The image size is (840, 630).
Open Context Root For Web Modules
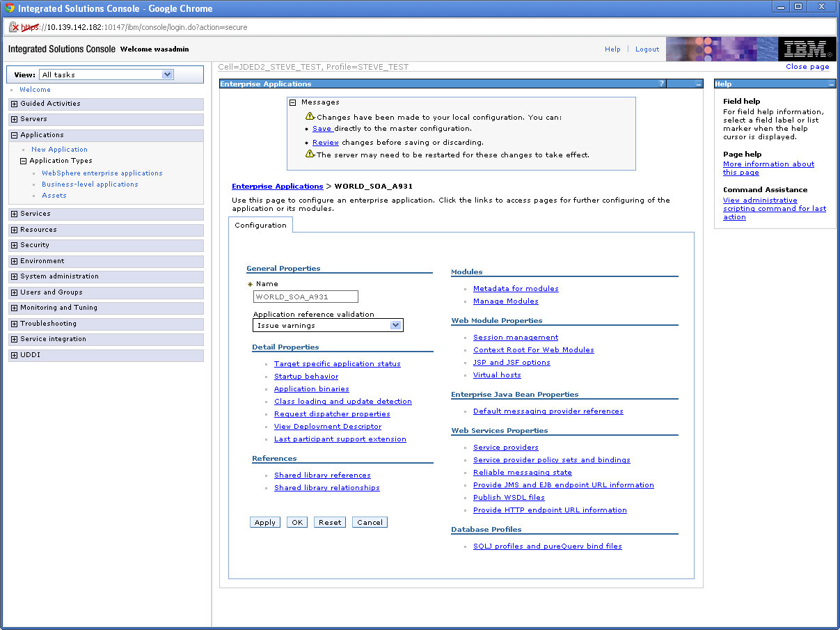click(534, 350)
